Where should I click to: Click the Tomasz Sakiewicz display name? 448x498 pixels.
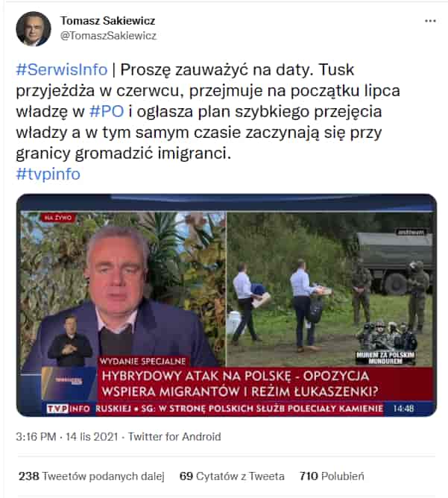(x=107, y=21)
